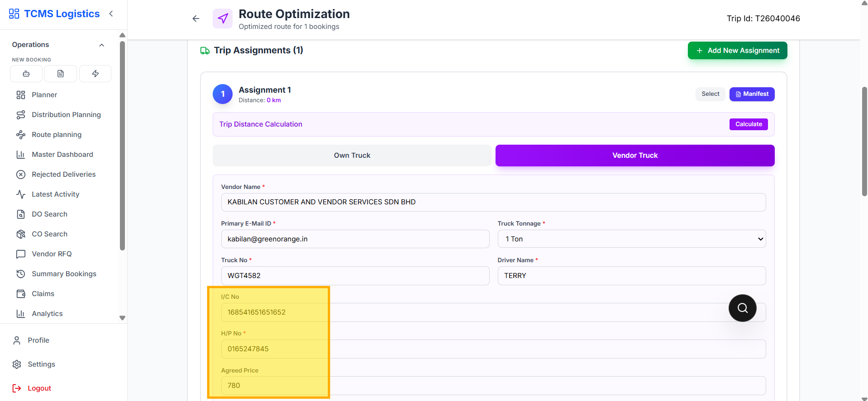The width and height of the screenshot is (868, 401).
Task: Click the sidebar menu scrollbar
Action: (x=122, y=146)
